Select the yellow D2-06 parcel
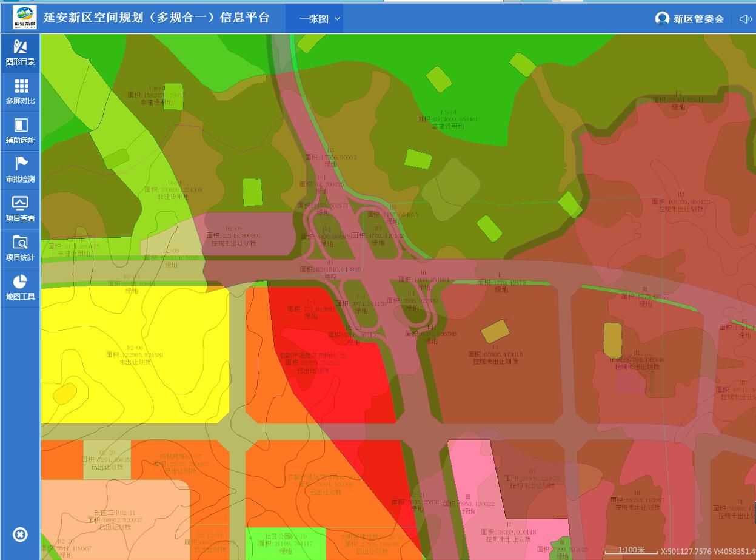Viewport: 756px width, 560px height. click(x=135, y=358)
